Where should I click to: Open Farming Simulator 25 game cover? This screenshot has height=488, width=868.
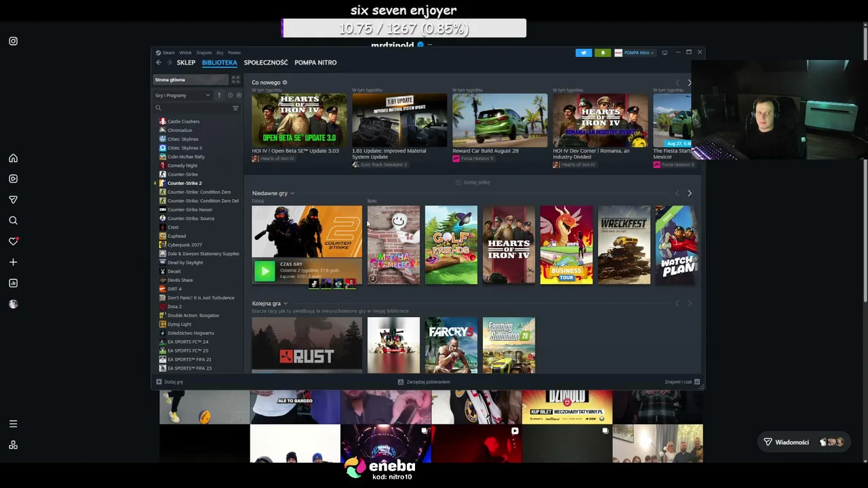coord(509,345)
